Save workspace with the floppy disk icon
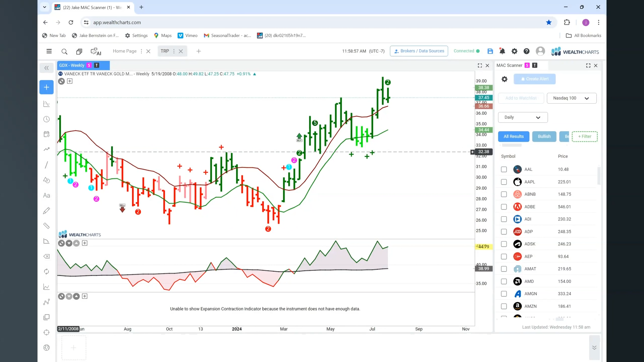 coord(490,51)
